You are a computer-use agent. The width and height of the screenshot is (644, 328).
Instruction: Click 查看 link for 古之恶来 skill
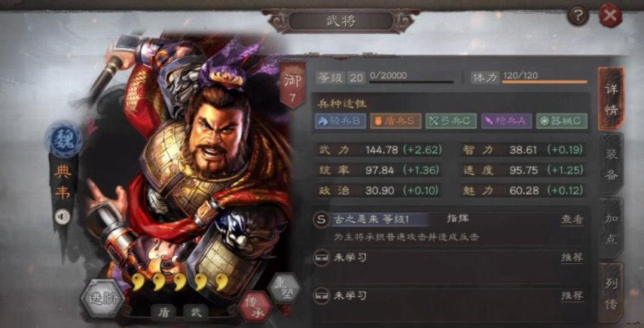tap(572, 220)
